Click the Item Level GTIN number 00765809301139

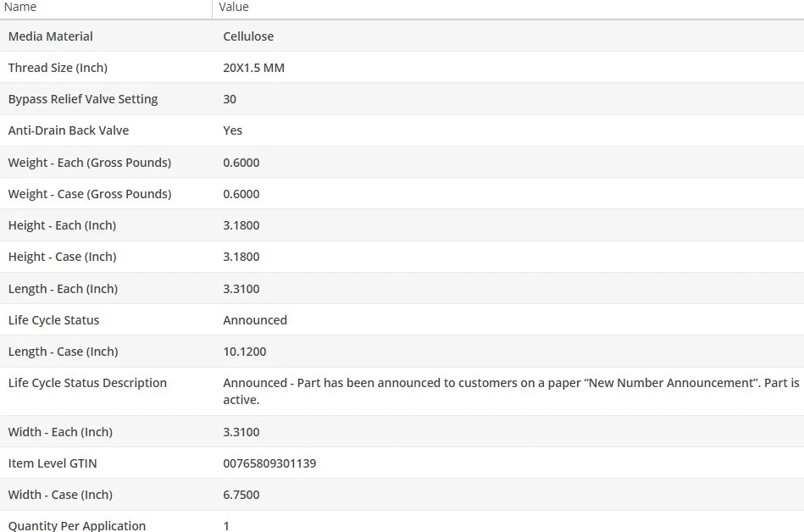[269, 463]
